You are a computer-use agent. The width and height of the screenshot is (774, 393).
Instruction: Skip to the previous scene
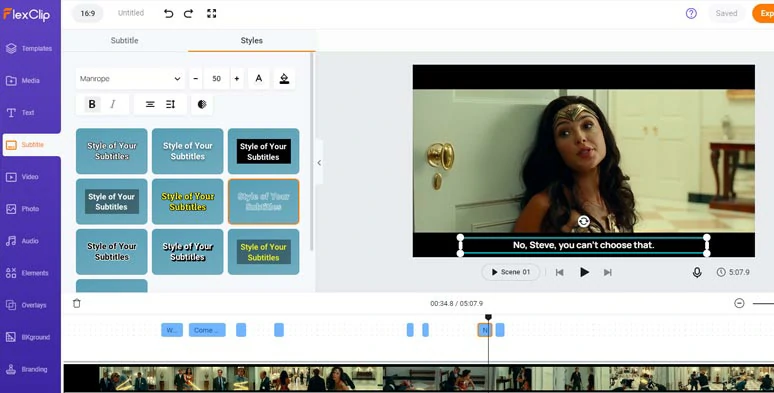(x=559, y=272)
